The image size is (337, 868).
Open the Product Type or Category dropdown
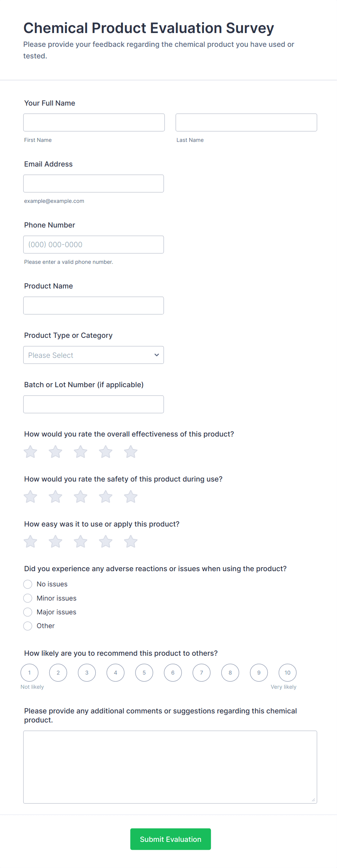tap(93, 355)
